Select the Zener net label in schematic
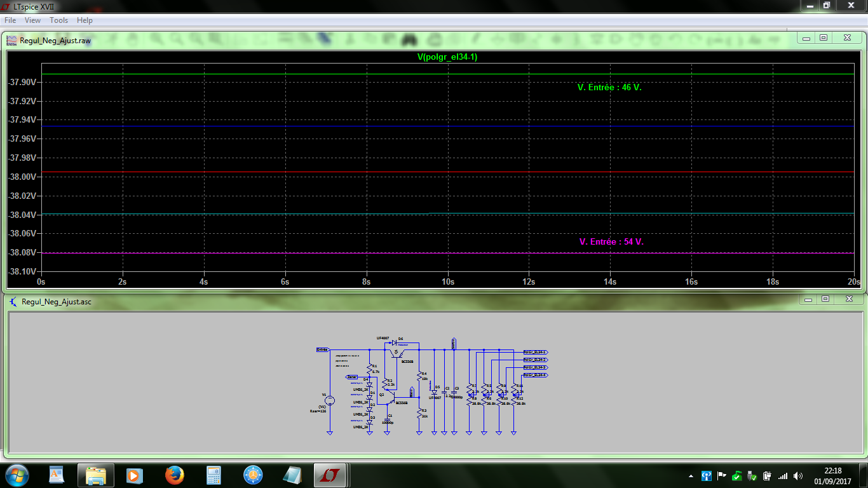The height and width of the screenshot is (488, 868). tap(352, 377)
